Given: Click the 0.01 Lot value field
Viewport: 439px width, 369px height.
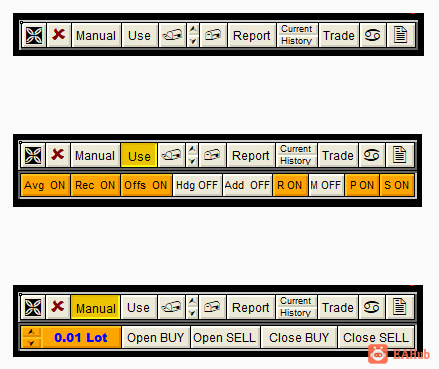Looking at the screenshot, I should 81,337.
